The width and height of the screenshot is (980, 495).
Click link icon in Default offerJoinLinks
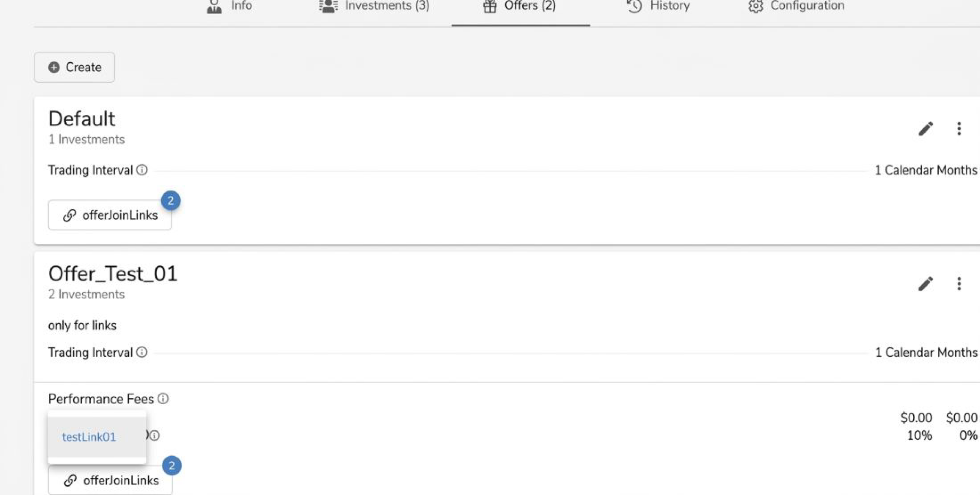[70, 215]
